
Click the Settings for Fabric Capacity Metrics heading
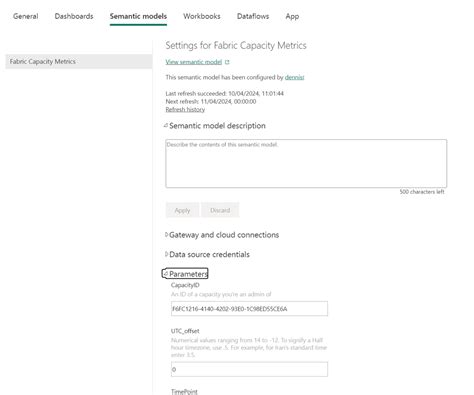pyautogui.click(x=236, y=45)
